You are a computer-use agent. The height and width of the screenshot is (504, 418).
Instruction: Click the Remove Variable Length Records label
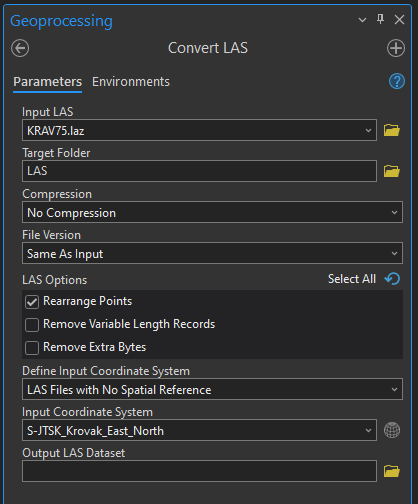tap(129, 324)
